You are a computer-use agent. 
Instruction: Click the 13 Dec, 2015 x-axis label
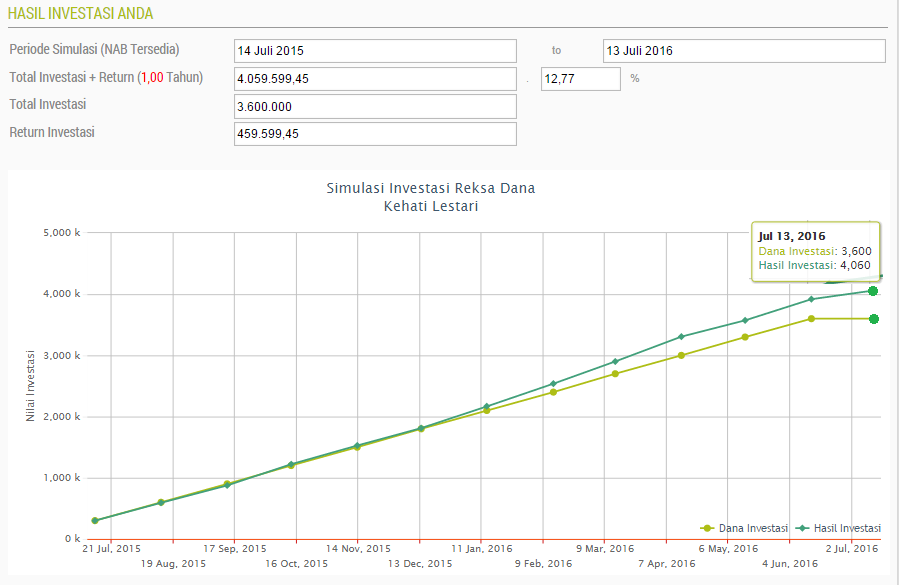420,564
